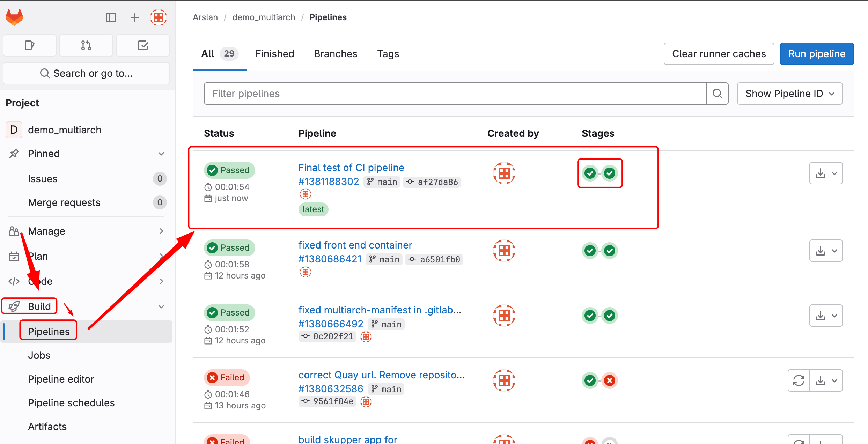View first stage of pipeline #1380666492

590,316
